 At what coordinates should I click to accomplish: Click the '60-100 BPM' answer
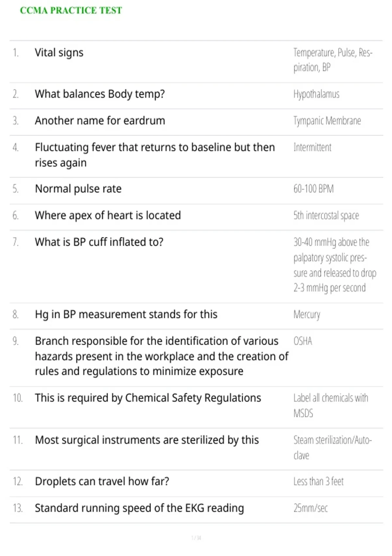(313, 189)
